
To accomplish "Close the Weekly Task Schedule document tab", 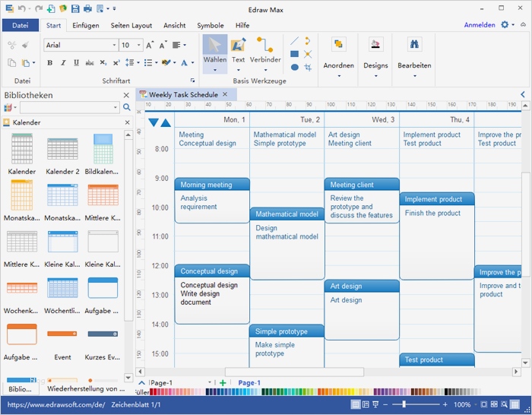I will 225,94.
